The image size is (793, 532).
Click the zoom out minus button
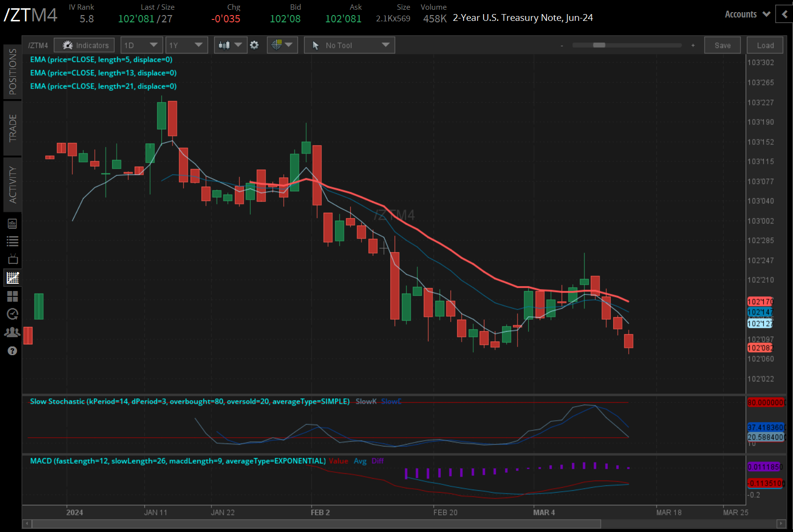tap(562, 45)
